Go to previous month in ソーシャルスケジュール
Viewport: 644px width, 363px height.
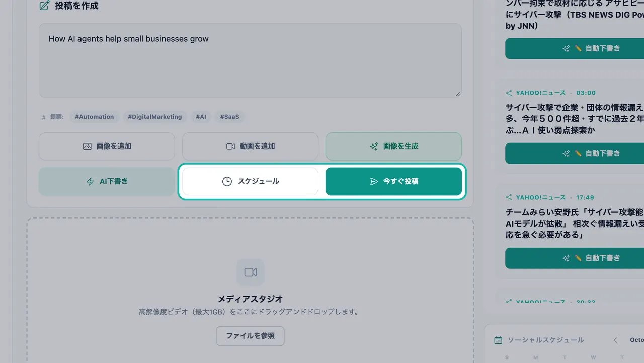615,340
